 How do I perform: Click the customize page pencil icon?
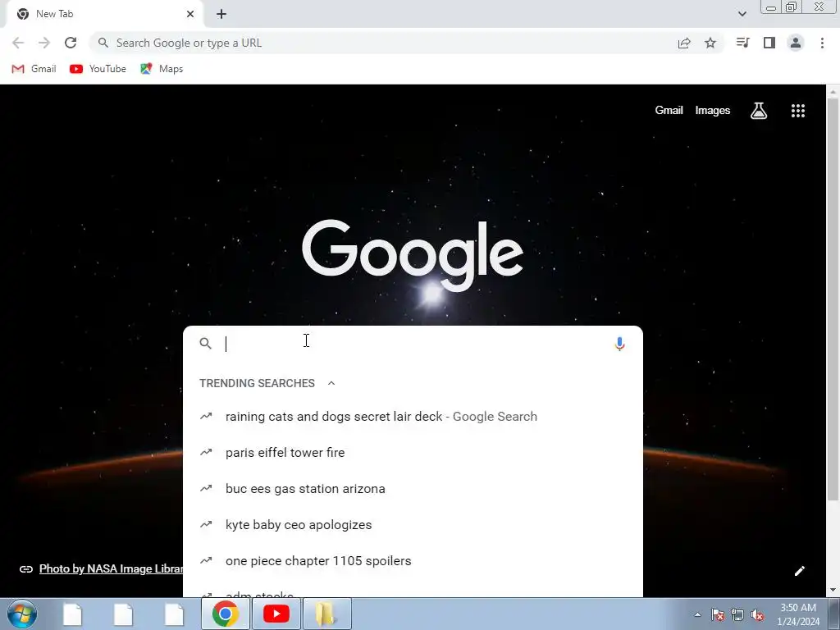pos(799,571)
